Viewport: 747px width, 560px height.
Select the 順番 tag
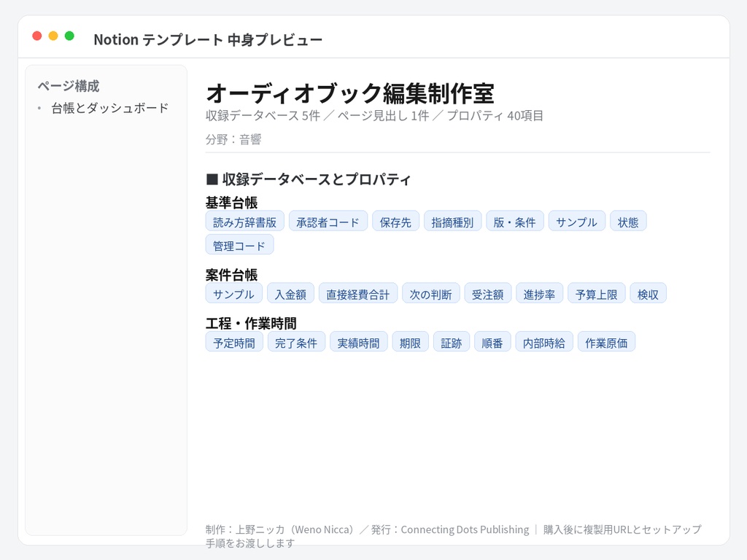[x=492, y=342]
